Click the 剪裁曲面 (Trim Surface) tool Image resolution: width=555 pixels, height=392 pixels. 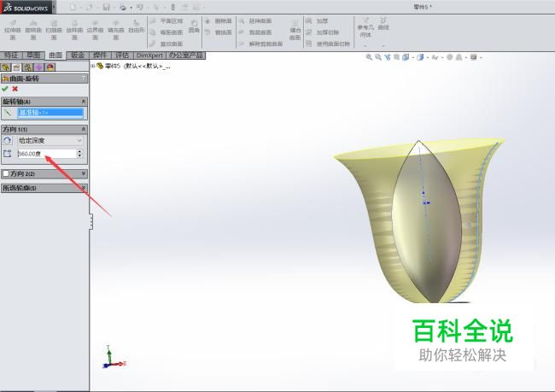[255, 32]
